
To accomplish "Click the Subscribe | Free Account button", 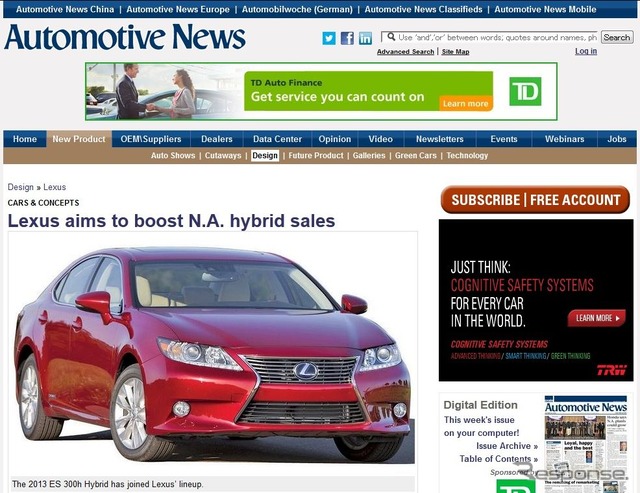I will [x=536, y=200].
